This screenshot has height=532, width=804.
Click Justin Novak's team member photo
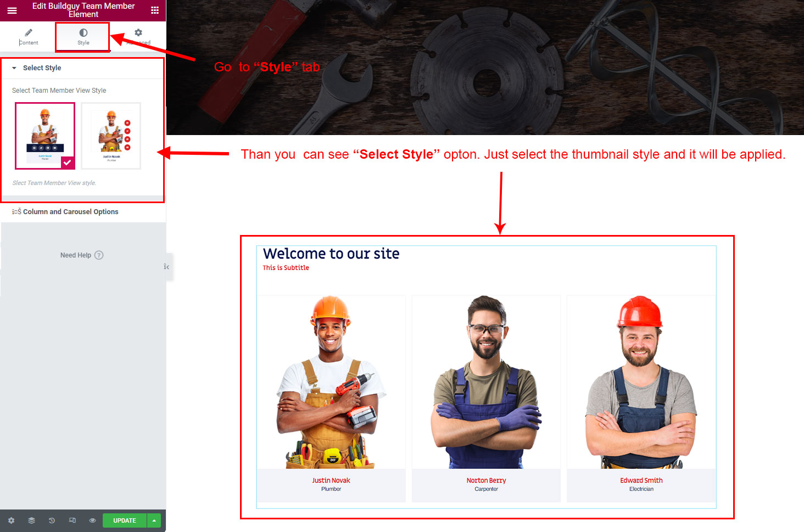(x=331, y=382)
